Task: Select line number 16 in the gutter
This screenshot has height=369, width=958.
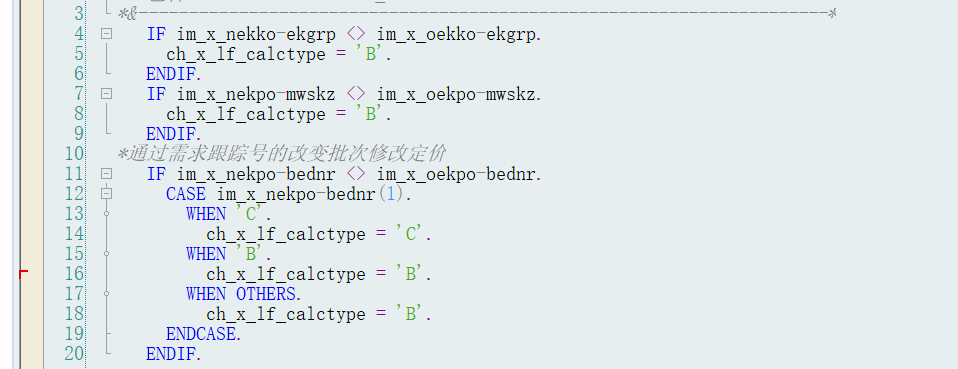Action: coord(73,274)
